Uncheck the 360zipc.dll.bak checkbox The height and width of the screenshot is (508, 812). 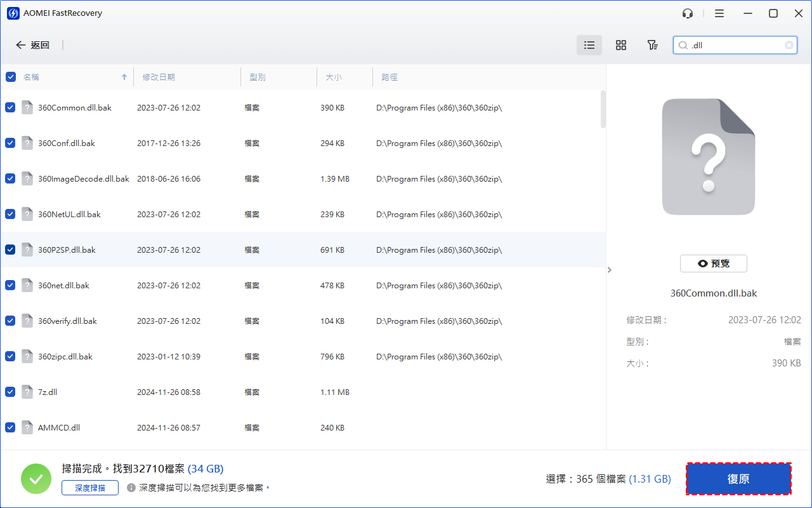coord(10,356)
